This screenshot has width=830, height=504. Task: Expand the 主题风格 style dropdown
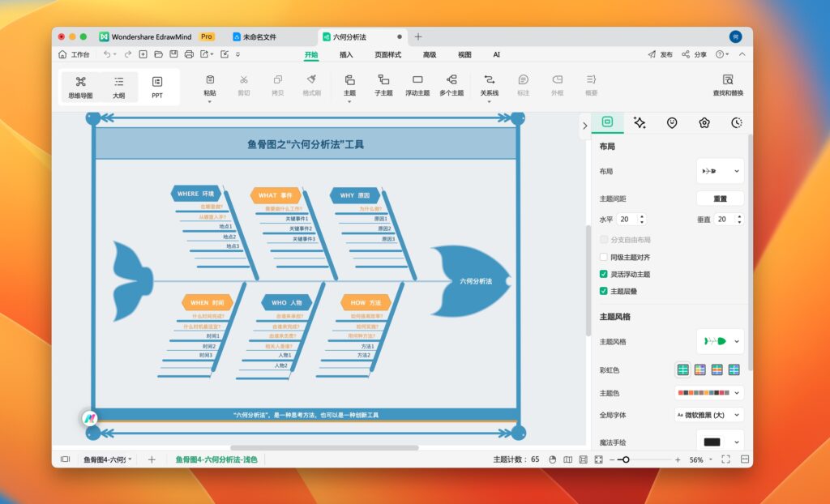[719, 341]
